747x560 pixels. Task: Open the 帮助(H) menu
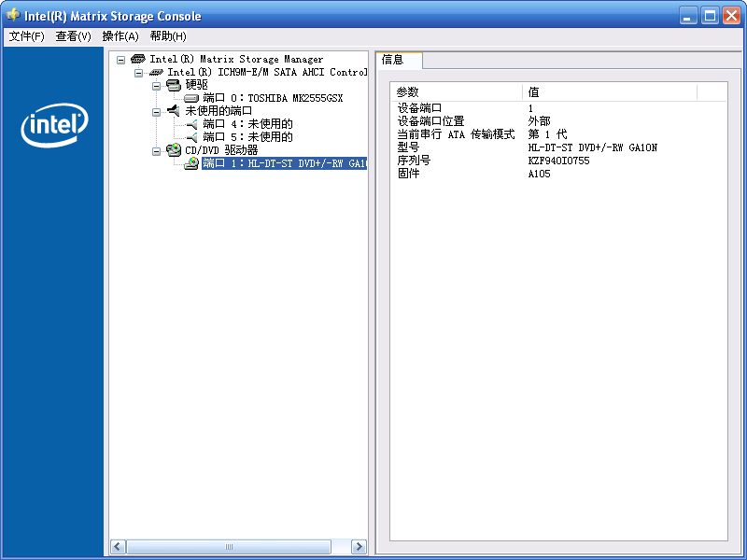[168, 36]
